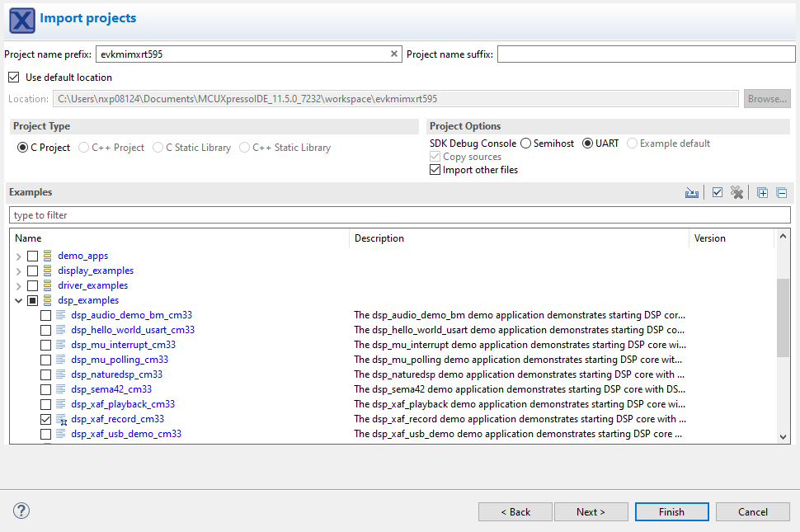
Task: Expand the demo_apps tree node
Action: [19, 257]
